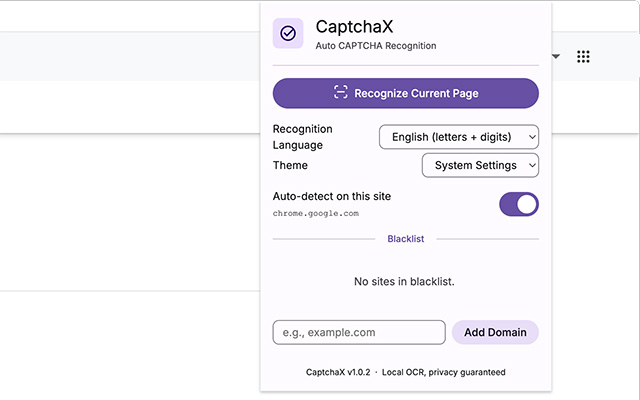Open the Google apps grid icon
This screenshot has height=400, width=640.
tap(583, 56)
